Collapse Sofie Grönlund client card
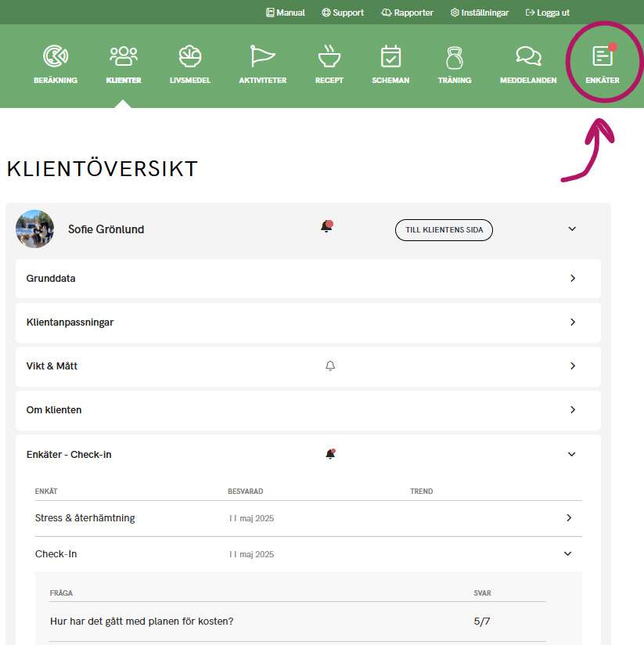This screenshot has width=644, height=645. (571, 229)
